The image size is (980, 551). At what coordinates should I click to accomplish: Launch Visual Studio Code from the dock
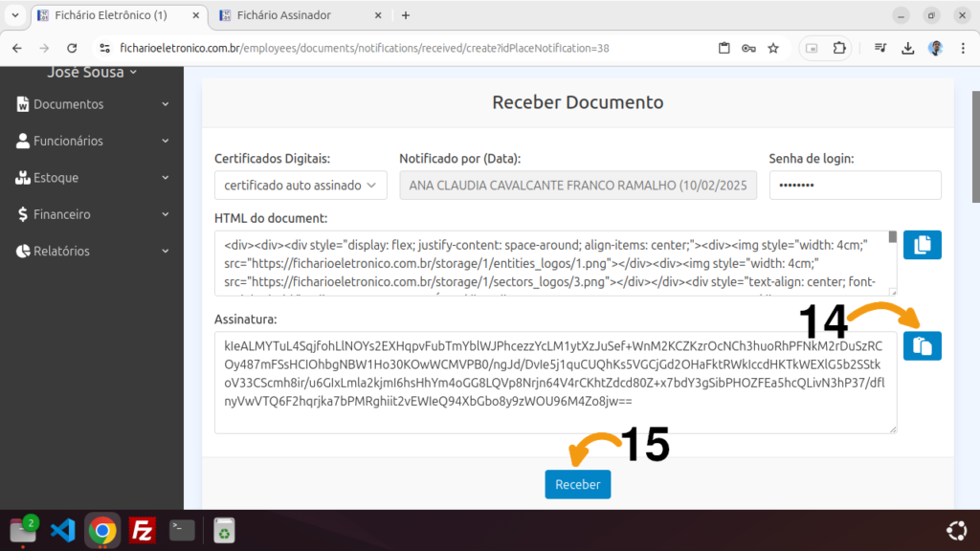click(x=62, y=530)
